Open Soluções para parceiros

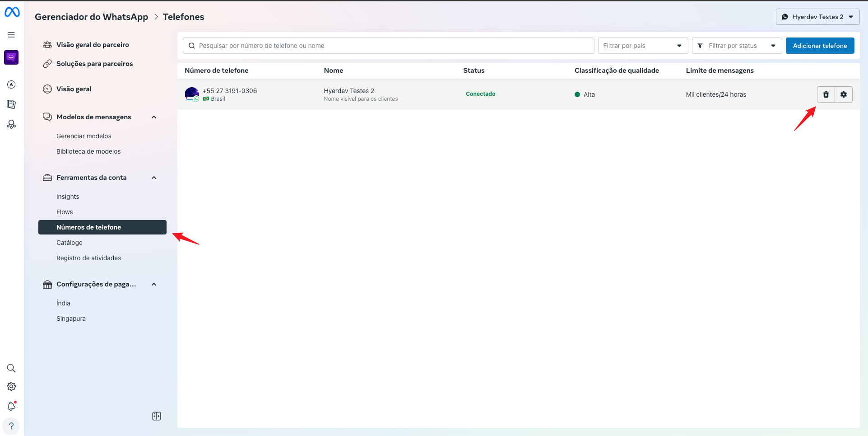tap(94, 64)
